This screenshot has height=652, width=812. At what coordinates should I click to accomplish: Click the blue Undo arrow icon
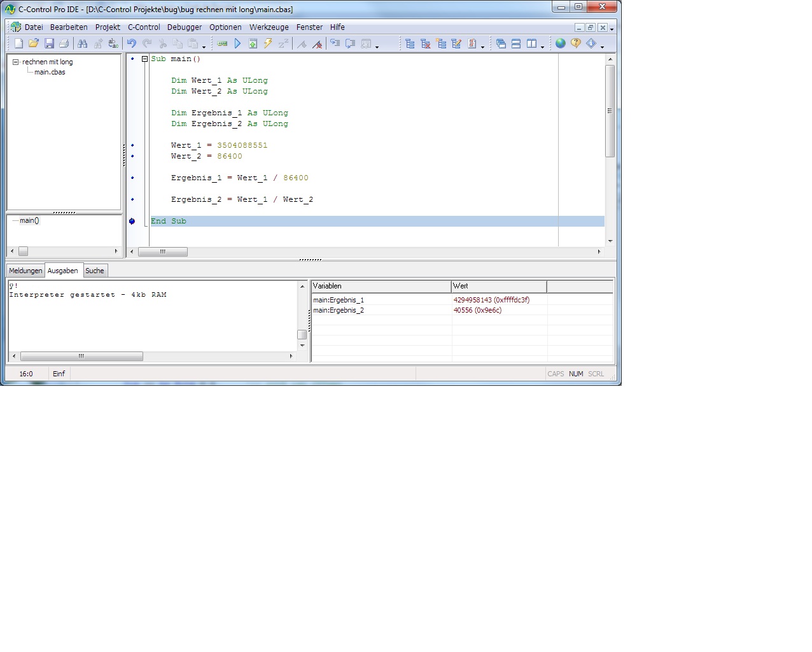pyautogui.click(x=131, y=43)
